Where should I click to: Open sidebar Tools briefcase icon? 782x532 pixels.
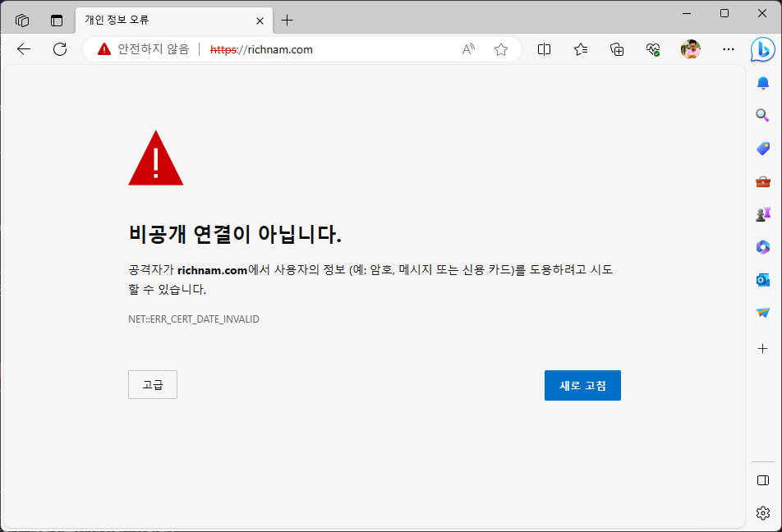click(x=762, y=181)
